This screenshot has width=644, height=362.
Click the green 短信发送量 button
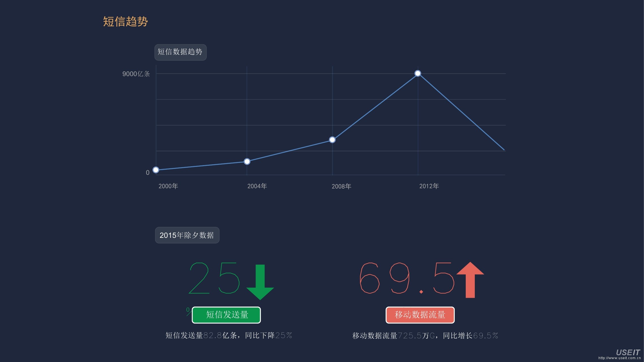pyautogui.click(x=226, y=315)
